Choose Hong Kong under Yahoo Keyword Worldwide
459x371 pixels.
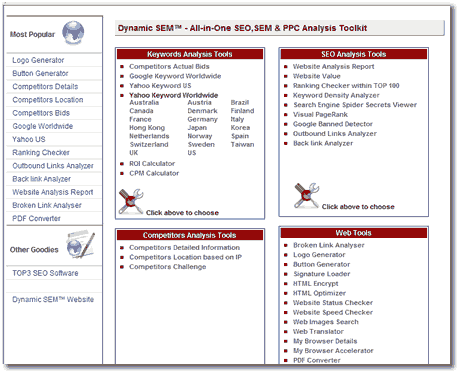point(147,128)
